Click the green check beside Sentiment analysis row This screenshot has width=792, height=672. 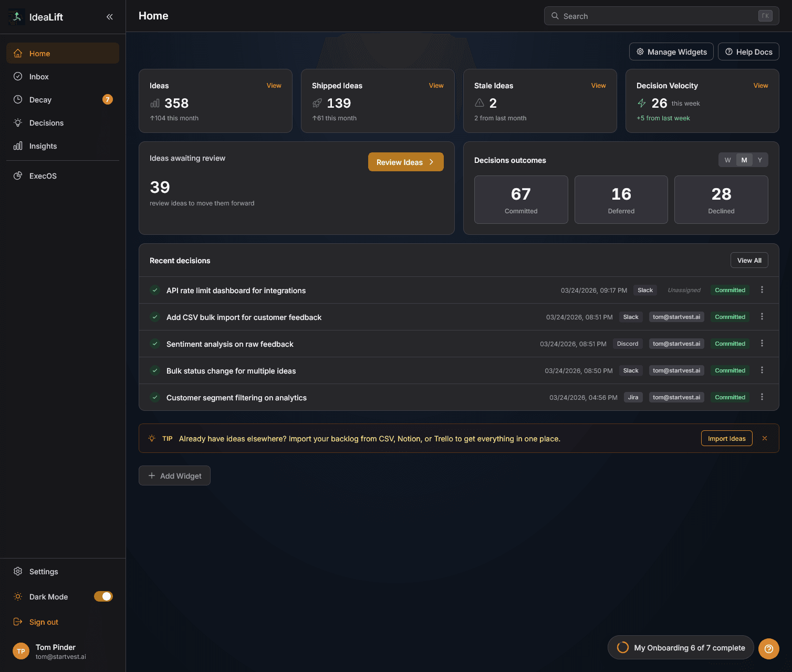(155, 344)
